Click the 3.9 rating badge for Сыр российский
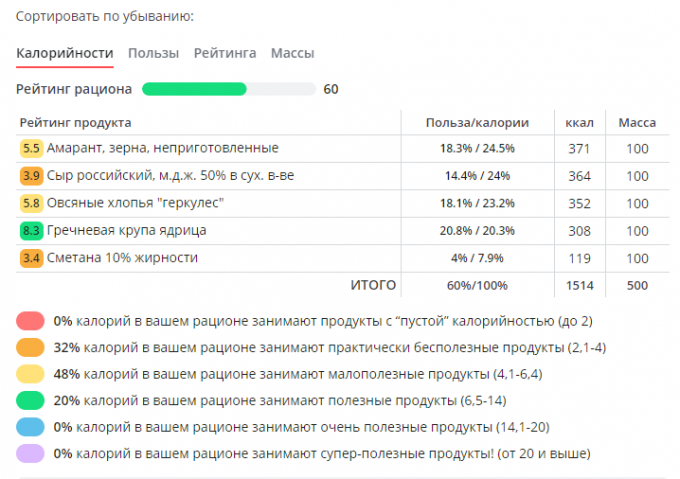The width and height of the screenshot is (680, 479). [x=30, y=176]
